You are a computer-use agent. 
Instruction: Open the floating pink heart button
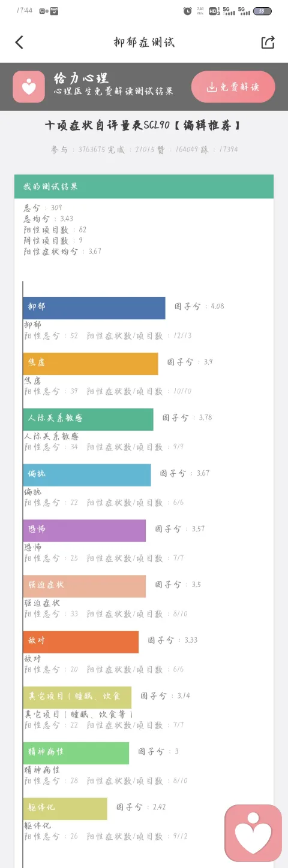click(x=253, y=833)
